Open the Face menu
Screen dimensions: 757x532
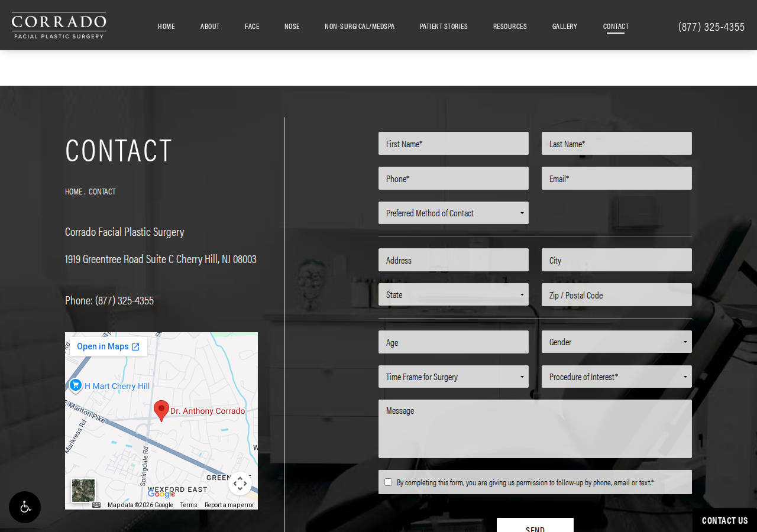pyautogui.click(x=252, y=26)
